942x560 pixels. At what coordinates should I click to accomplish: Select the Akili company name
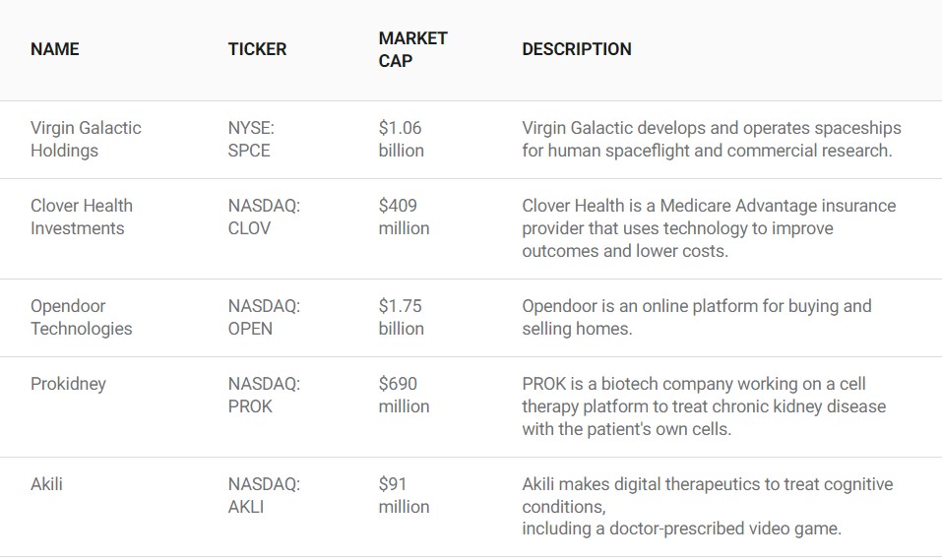click(46, 484)
